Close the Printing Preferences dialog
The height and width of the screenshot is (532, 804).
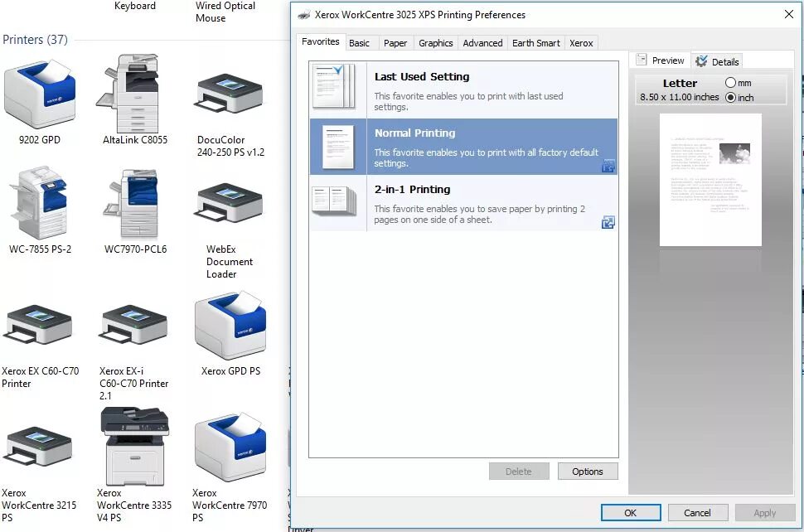point(789,14)
